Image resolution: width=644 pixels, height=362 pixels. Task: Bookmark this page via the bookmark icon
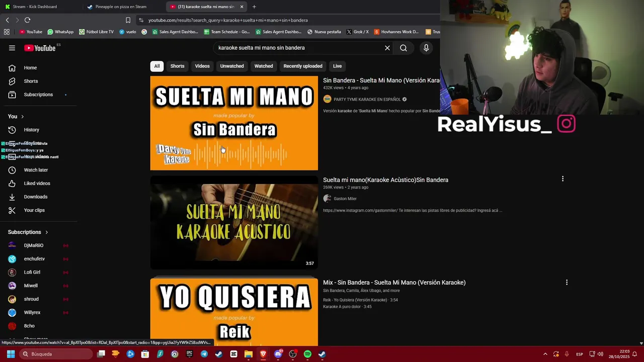(128, 20)
